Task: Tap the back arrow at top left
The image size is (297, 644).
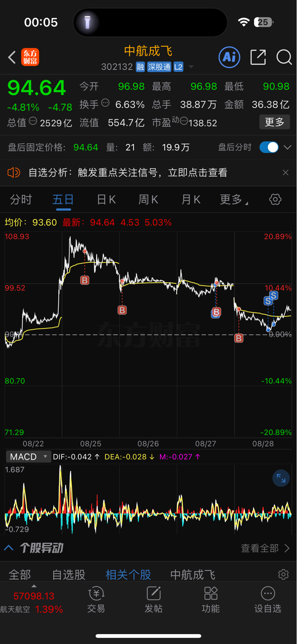Action: 12,58
